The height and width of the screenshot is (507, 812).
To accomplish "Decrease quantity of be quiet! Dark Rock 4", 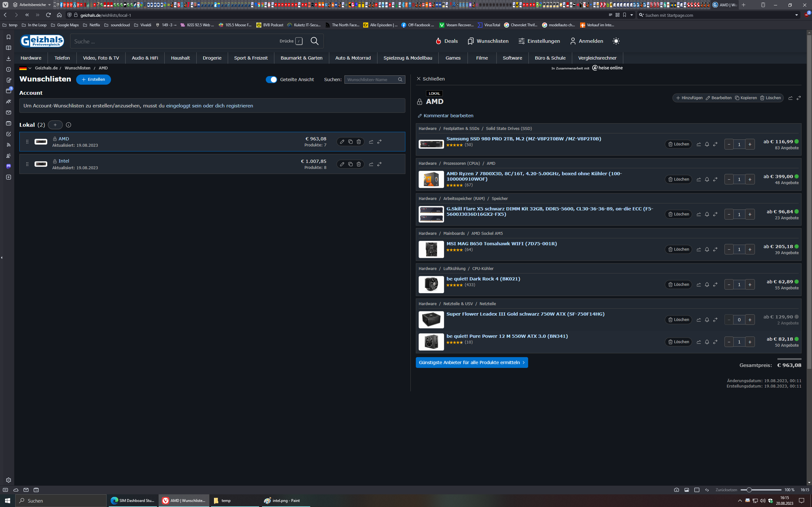I will click(x=729, y=285).
